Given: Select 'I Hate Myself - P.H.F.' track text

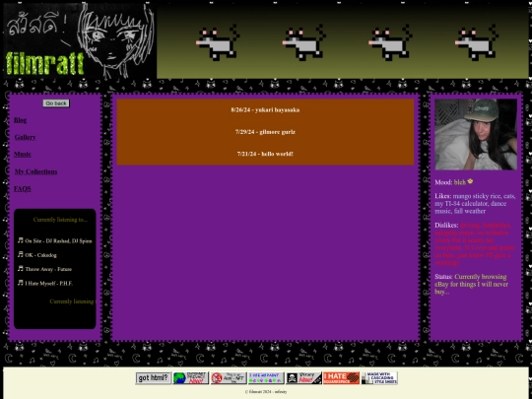Looking at the screenshot, I should pyautogui.click(x=49, y=284).
